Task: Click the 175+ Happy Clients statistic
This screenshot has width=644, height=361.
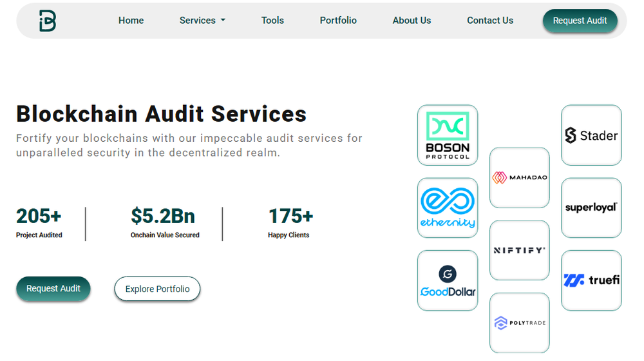Action: pyautogui.click(x=290, y=222)
